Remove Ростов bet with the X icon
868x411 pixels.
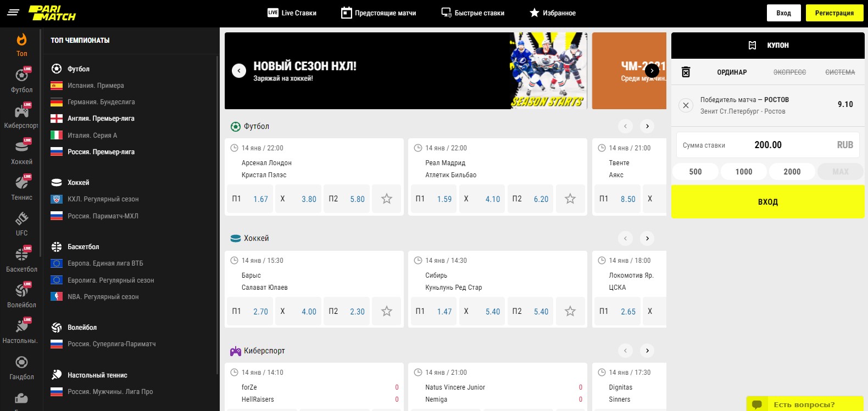pyautogui.click(x=686, y=105)
